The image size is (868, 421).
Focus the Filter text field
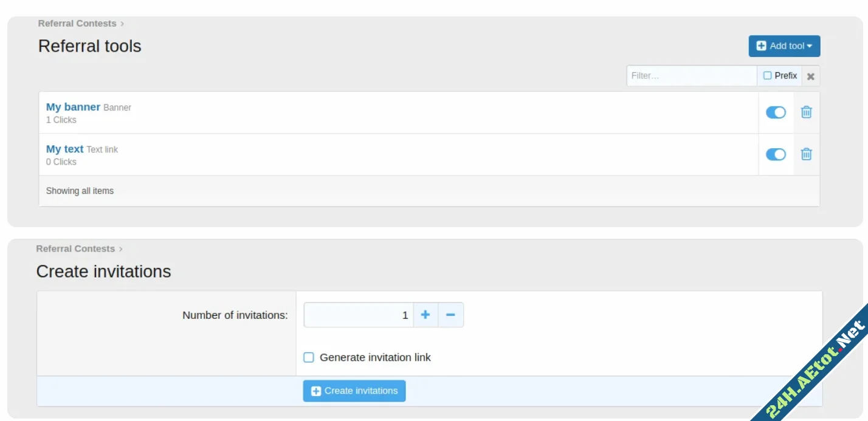tap(691, 76)
